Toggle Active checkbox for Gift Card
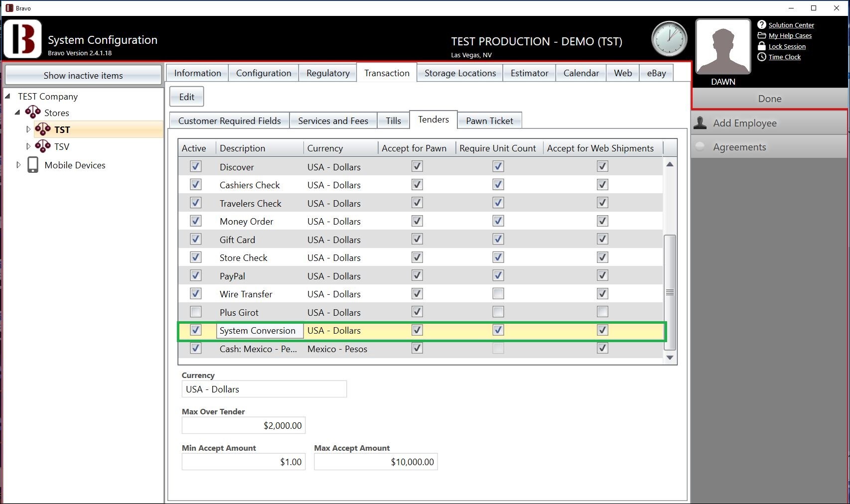Image resolution: width=850 pixels, height=504 pixels. pyautogui.click(x=196, y=239)
